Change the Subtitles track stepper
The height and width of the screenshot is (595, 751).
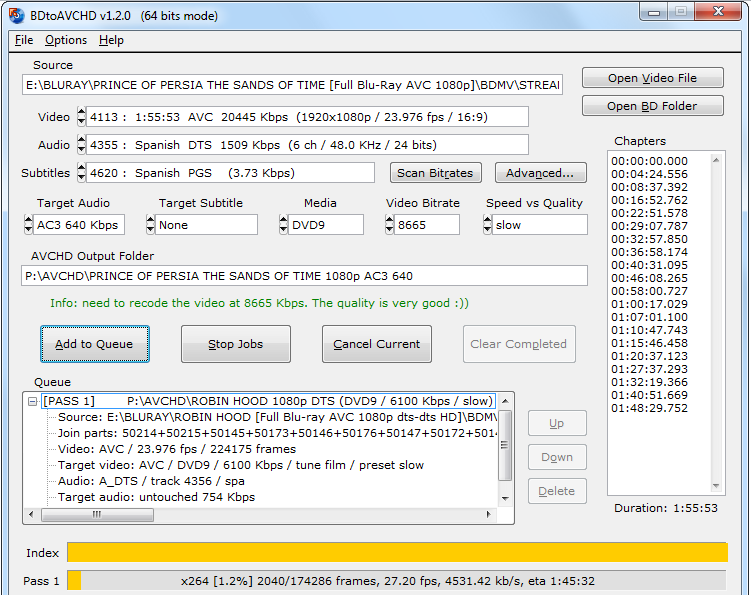(x=82, y=173)
